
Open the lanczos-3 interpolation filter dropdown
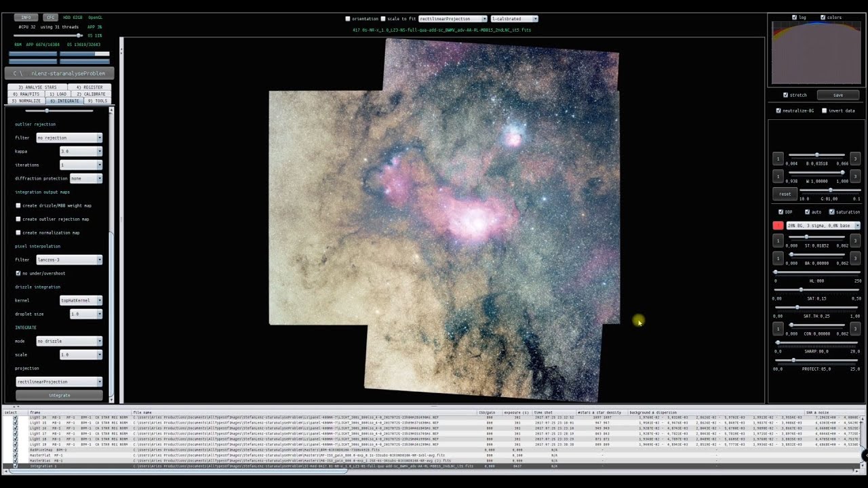click(69, 260)
